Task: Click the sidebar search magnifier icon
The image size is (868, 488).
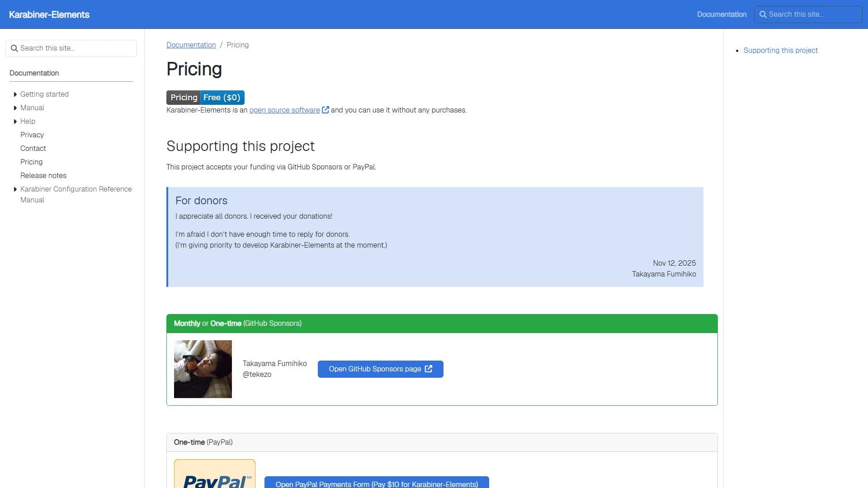Action: point(14,48)
